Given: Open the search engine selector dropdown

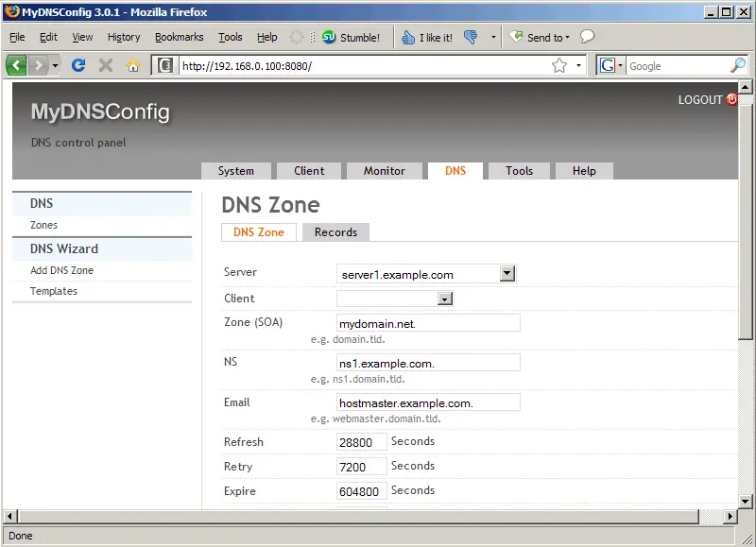Looking at the screenshot, I should pos(621,65).
